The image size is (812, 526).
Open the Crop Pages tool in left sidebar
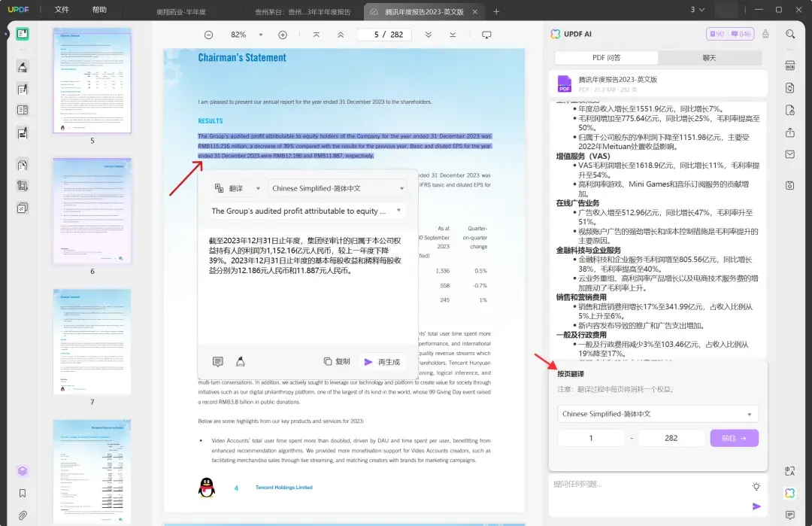23,186
